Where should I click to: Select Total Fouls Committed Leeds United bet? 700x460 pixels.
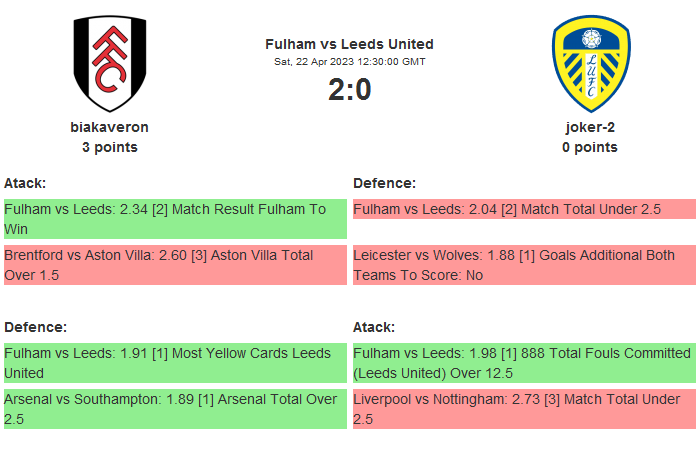[524, 363]
